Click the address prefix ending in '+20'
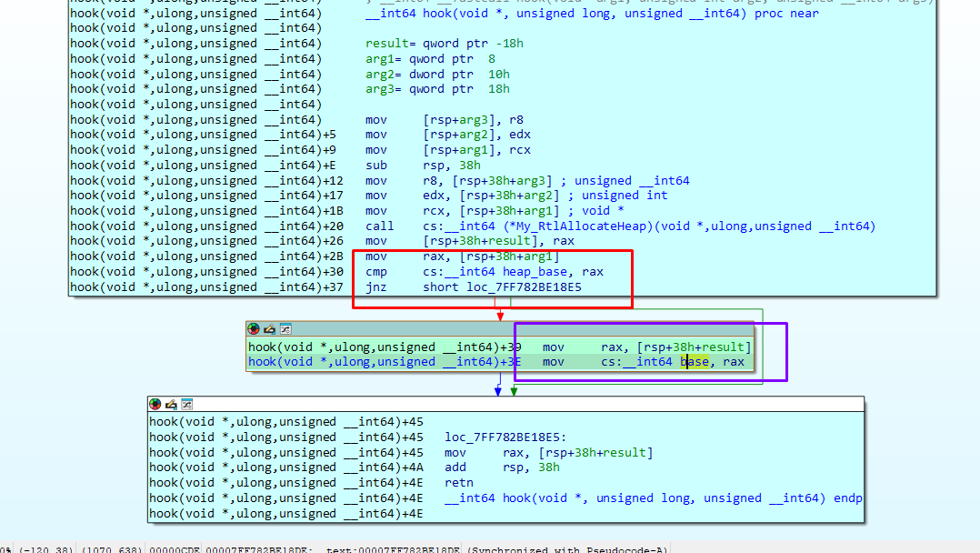 click(207, 226)
